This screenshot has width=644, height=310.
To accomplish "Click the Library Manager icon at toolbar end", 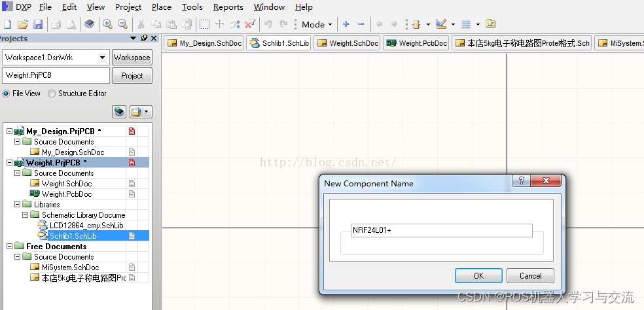I will point(490,24).
